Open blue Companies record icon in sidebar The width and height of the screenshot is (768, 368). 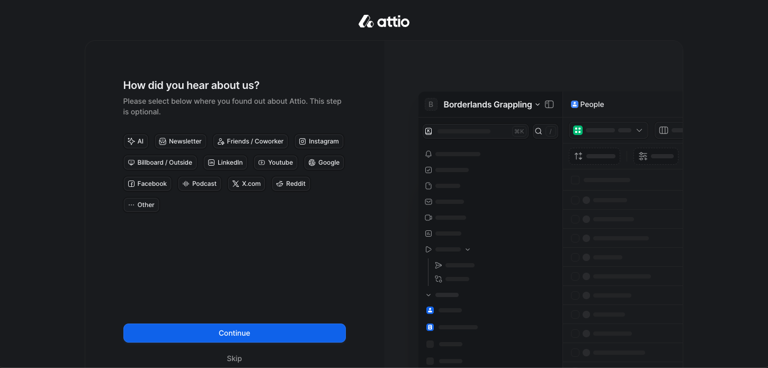click(430, 327)
